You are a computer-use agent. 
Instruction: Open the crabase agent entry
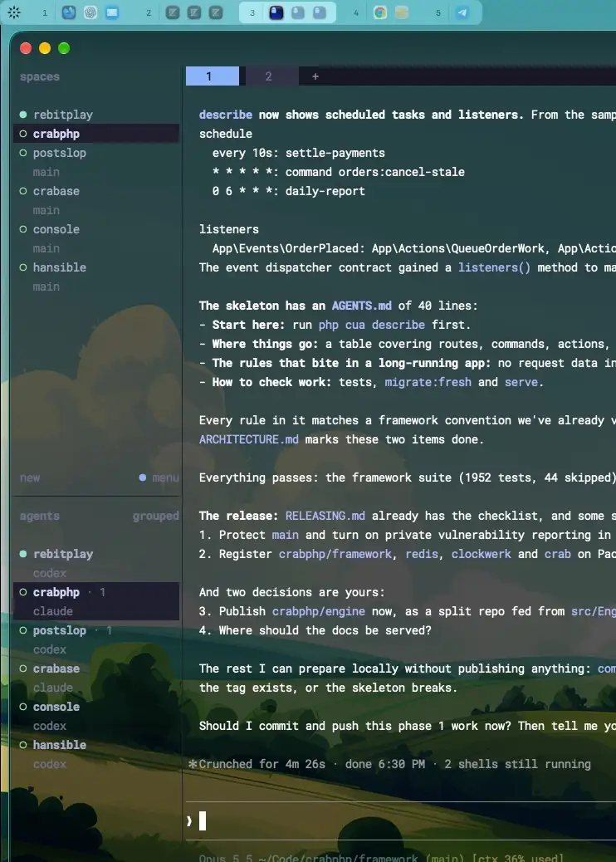pos(56,669)
